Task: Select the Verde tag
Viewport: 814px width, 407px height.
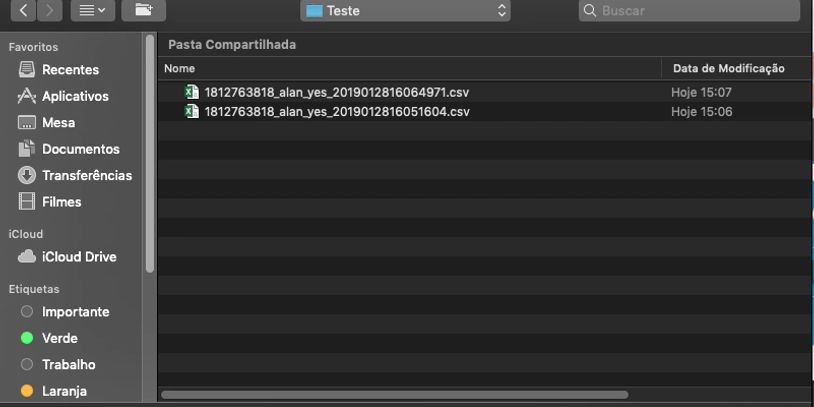Action: [59, 338]
